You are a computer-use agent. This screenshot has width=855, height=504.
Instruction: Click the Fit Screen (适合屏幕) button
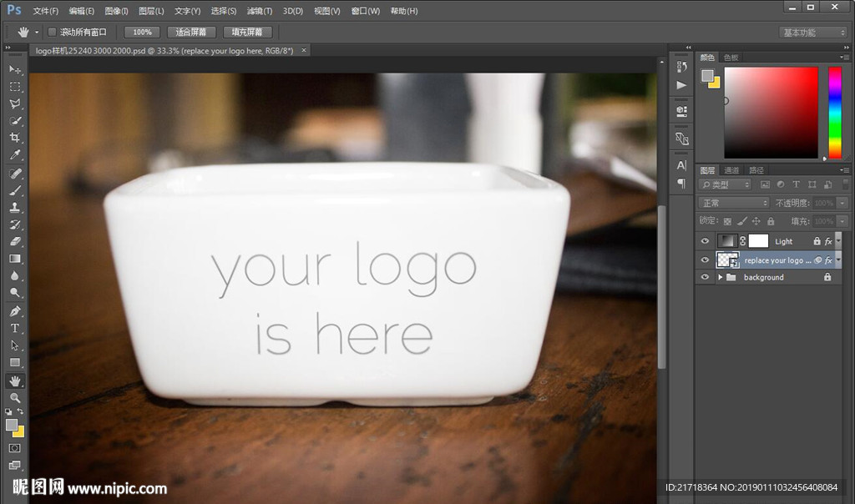click(191, 33)
